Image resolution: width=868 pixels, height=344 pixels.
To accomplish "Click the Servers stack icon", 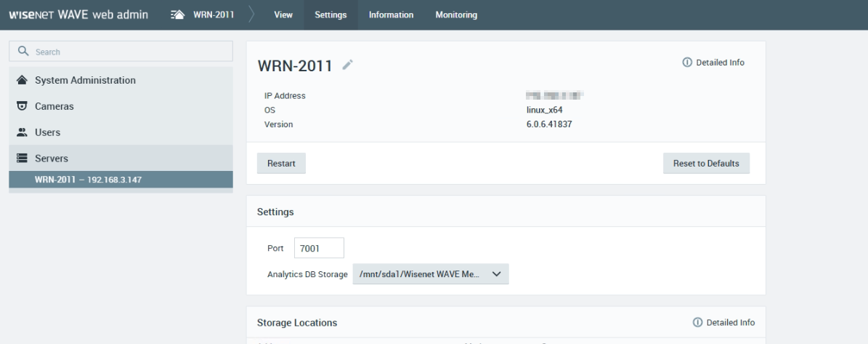I will tap(22, 159).
